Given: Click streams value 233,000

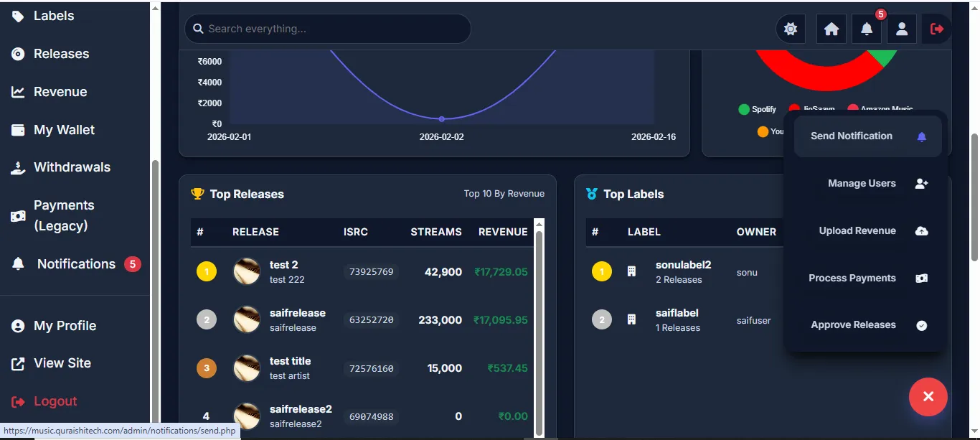Looking at the screenshot, I should [x=440, y=320].
